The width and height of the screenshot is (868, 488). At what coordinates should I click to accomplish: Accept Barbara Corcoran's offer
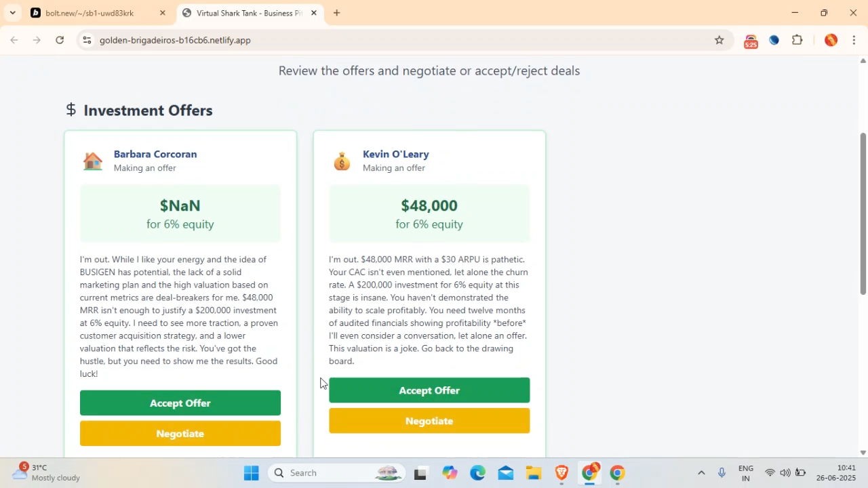[180, 403]
